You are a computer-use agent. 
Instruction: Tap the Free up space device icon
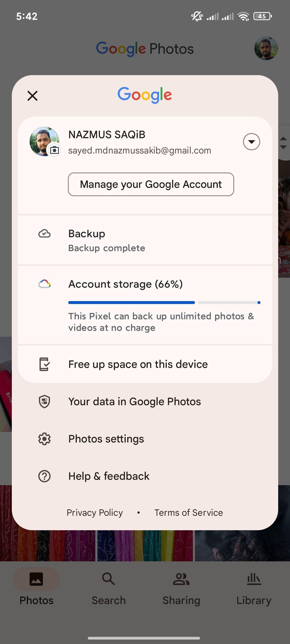[44, 364]
